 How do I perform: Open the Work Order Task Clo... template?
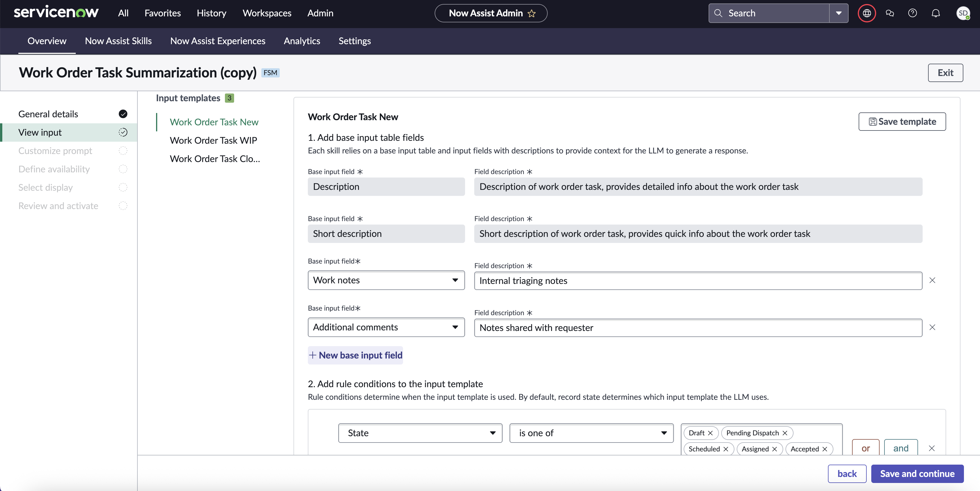click(x=215, y=159)
